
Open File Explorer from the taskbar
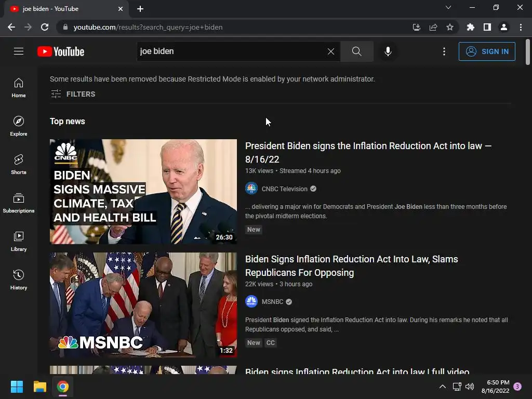(39, 387)
